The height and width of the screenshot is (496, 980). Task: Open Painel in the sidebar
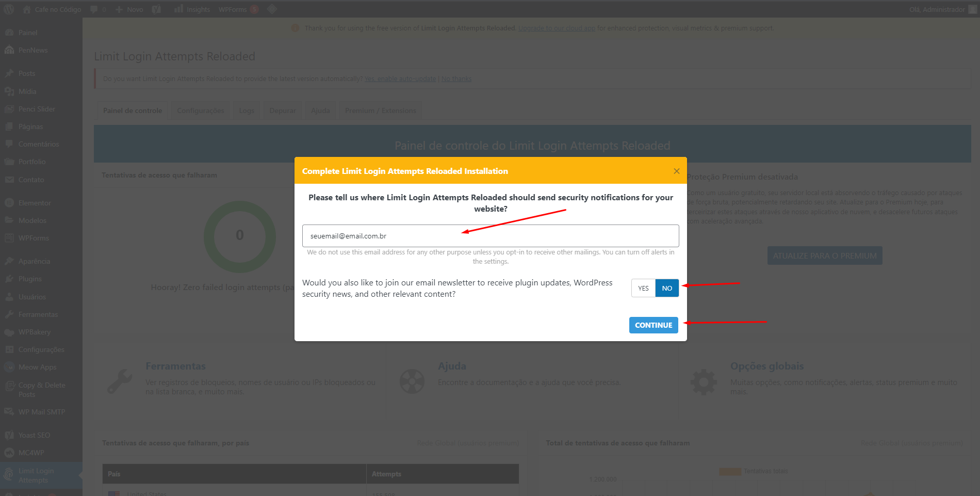click(28, 33)
